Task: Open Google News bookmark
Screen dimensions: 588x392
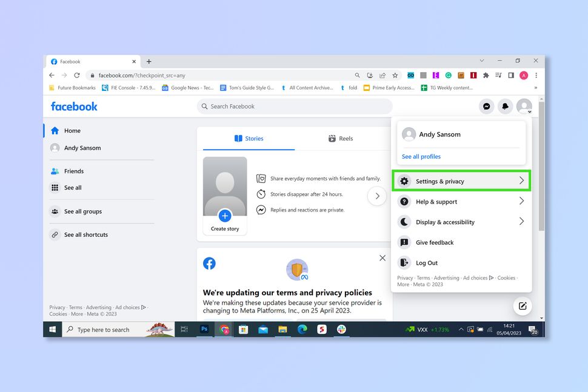Action: pos(188,88)
